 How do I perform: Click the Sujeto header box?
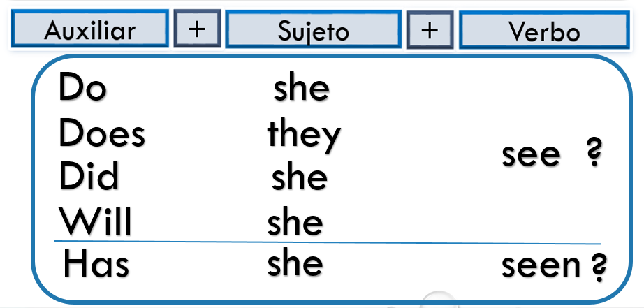(x=313, y=29)
